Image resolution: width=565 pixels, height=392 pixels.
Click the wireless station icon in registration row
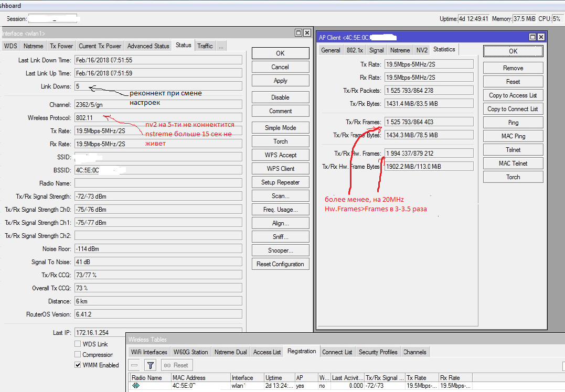(136, 386)
